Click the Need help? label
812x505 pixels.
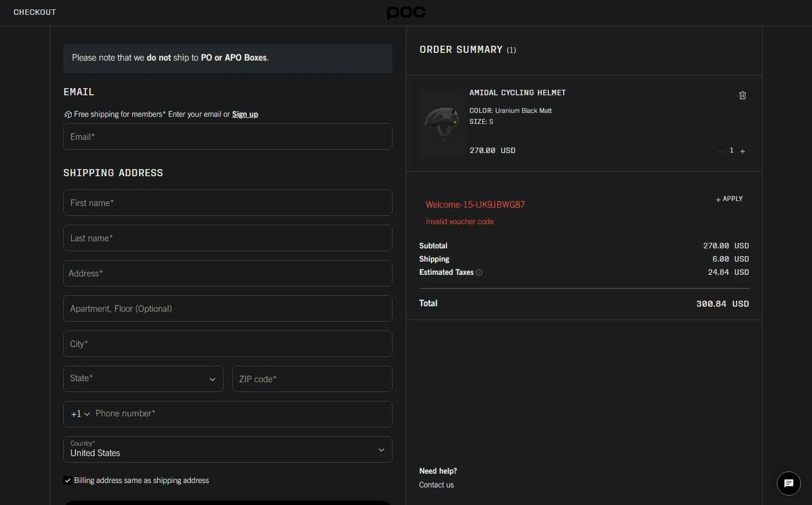[x=438, y=471]
